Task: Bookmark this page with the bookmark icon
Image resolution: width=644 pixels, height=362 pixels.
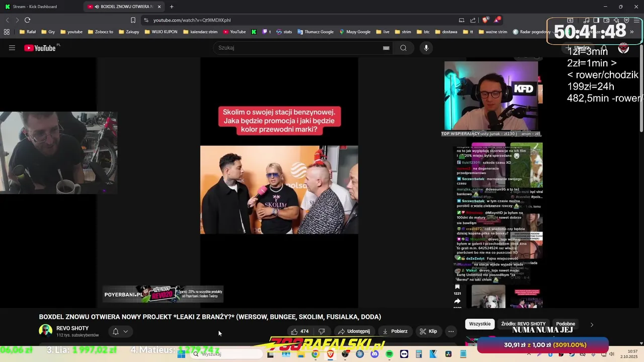Action: [x=133, y=20]
